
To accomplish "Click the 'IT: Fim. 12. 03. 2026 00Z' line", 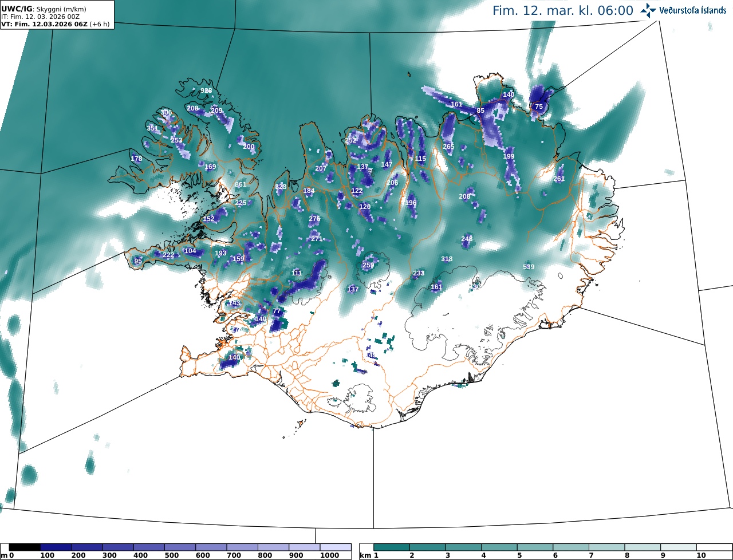I will click(x=40, y=17).
